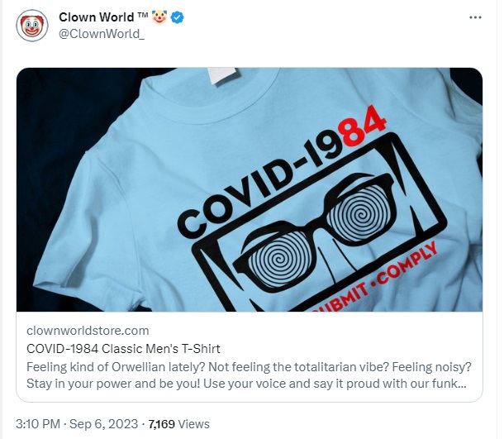Click the red SUBMIT COMPLY text
Screen dimensions: 504x439
click(374, 277)
